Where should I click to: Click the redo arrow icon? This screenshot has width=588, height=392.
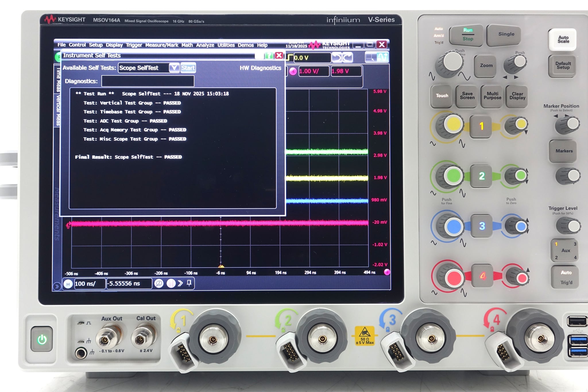(348, 57)
